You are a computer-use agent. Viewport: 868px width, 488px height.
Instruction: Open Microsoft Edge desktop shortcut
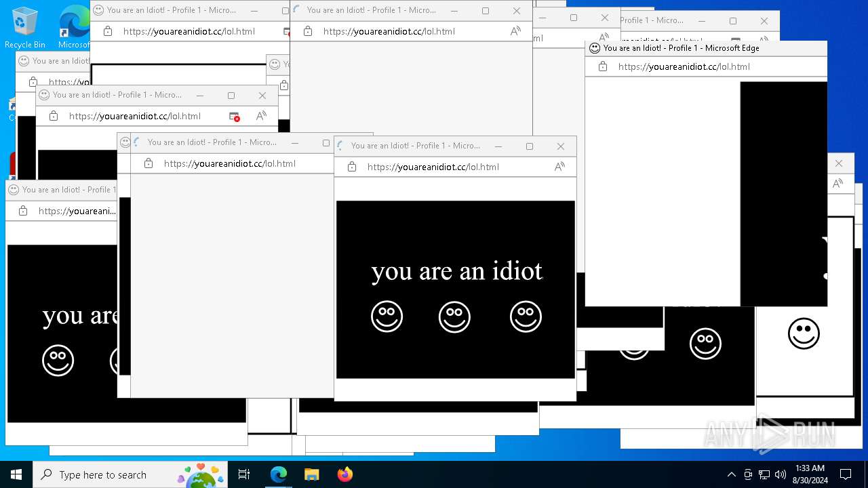pyautogui.click(x=73, y=27)
